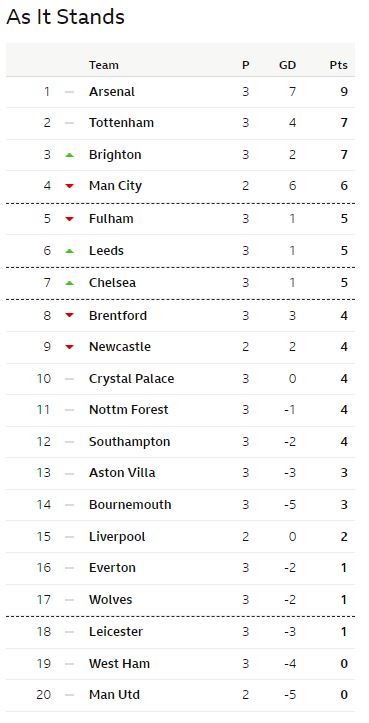Image resolution: width=369 pixels, height=723 pixels.
Task: Click the Team column header
Action: pyautogui.click(x=104, y=65)
